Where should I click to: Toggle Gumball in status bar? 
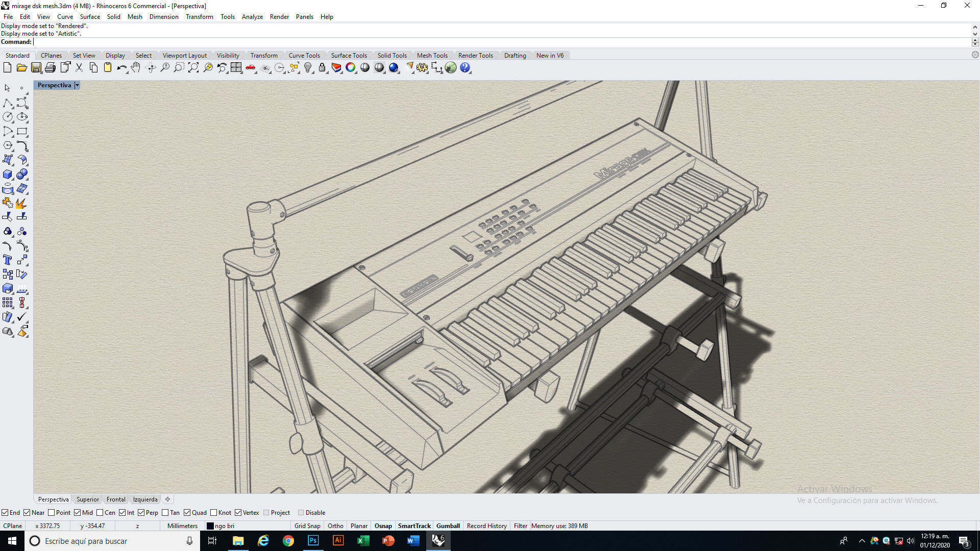click(448, 526)
